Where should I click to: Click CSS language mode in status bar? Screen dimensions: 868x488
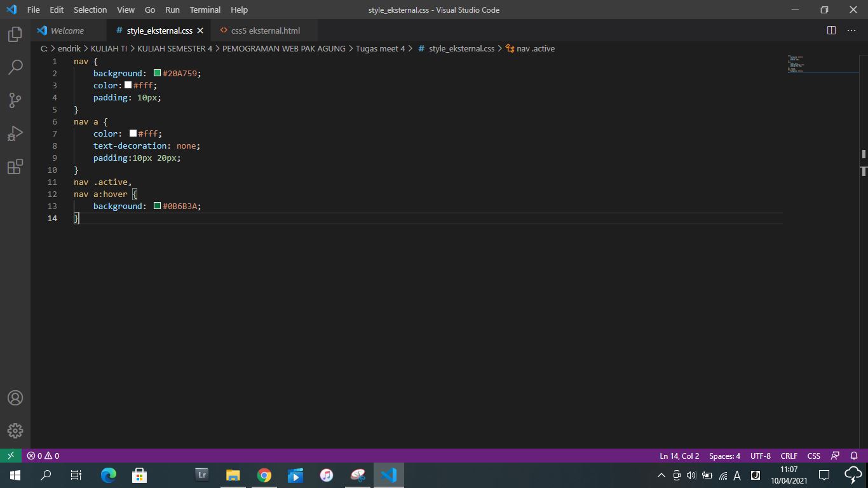tap(813, 456)
